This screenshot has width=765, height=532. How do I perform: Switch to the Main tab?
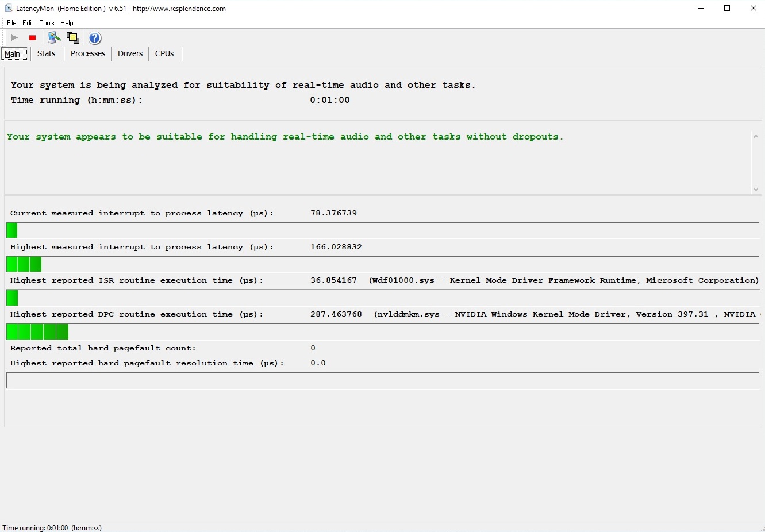pos(13,54)
